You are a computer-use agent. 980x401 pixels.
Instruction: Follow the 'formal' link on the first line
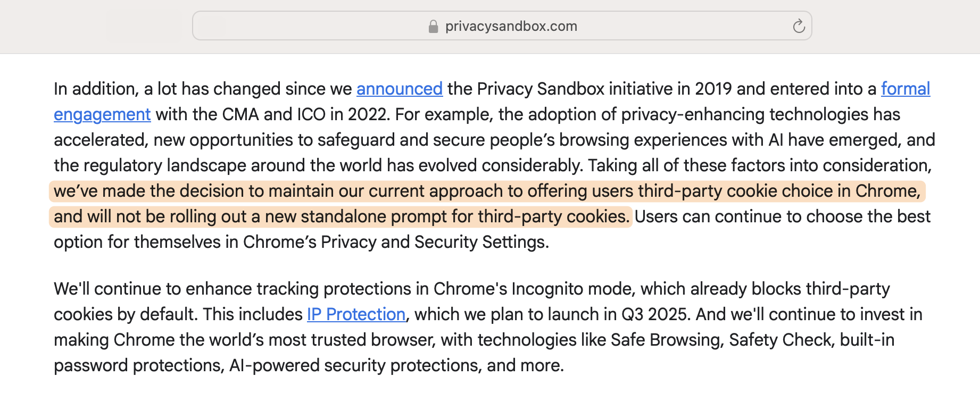(906, 89)
